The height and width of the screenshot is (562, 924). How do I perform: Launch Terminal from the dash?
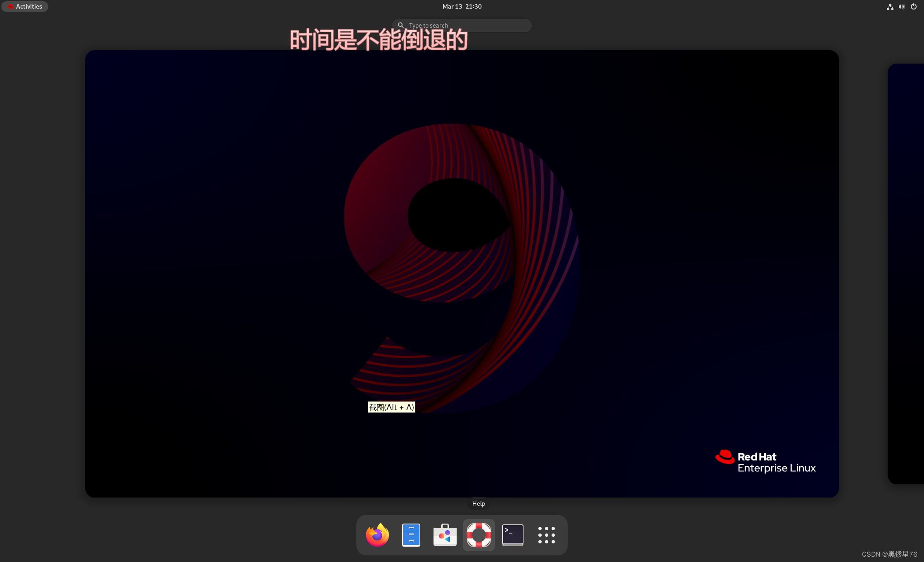click(x=512, y=535)
